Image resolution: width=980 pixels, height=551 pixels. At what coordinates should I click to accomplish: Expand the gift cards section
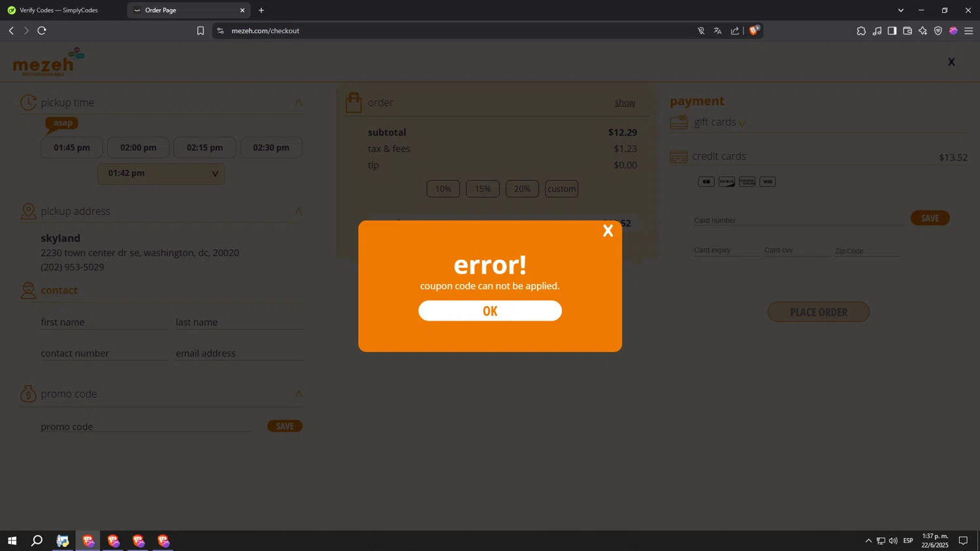point(742,123)
